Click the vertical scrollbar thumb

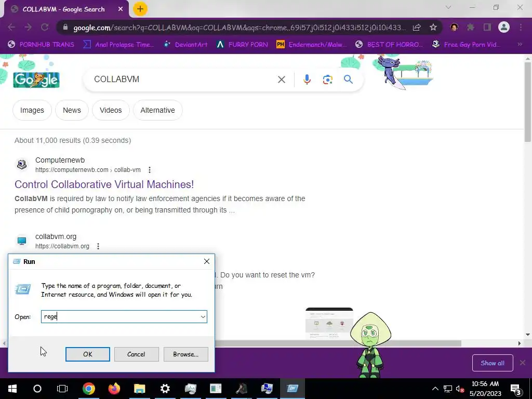tap(528, 102)
